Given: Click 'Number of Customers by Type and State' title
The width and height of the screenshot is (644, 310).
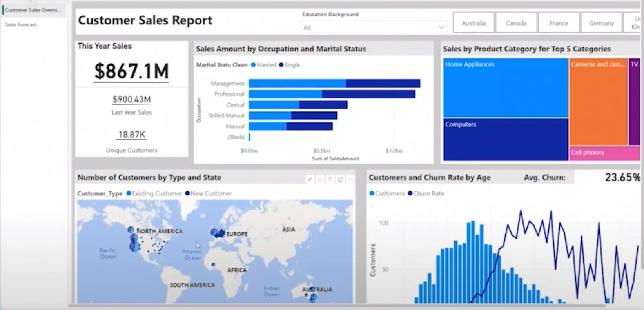Looking at the screenshot, I should [149, 177].
